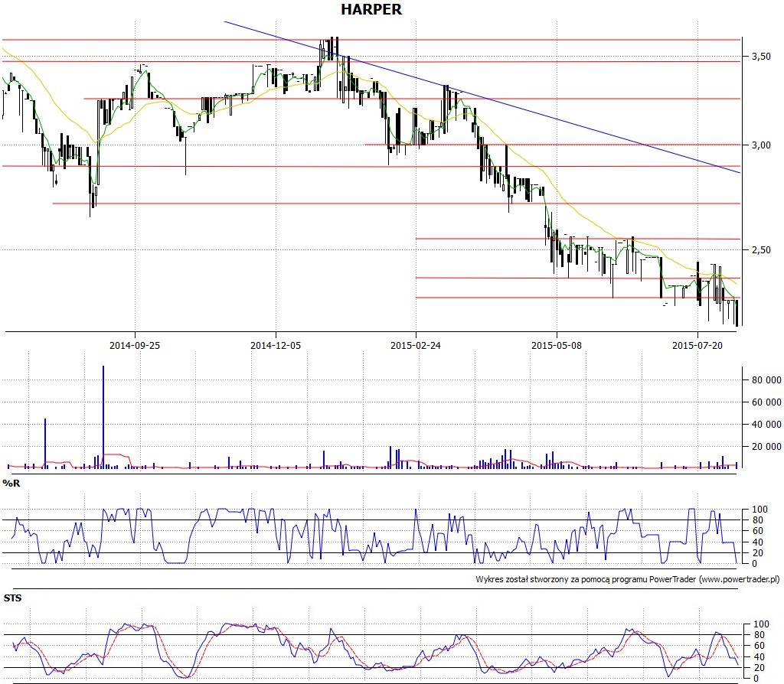This screenshot has height=684, width=784.
Task: Select the 2015-02-24 date label
Action: click(416, 345)
